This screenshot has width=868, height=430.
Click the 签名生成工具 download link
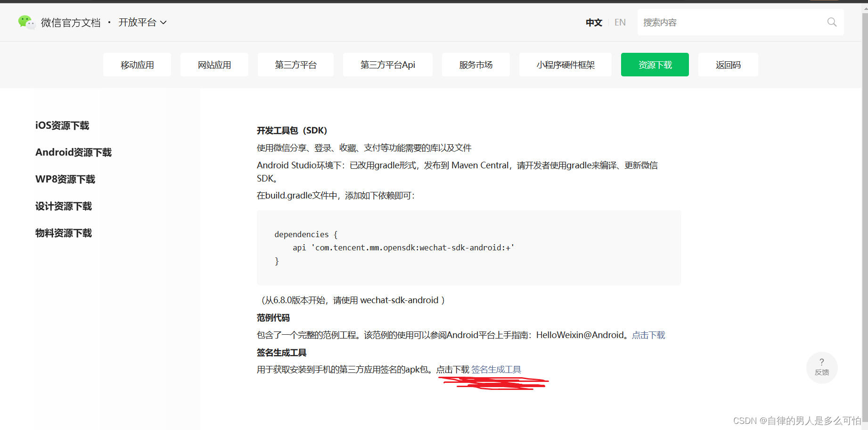496,370
